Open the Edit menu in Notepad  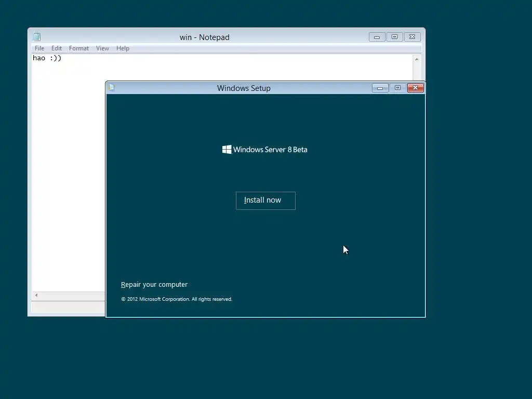(56, 48)
